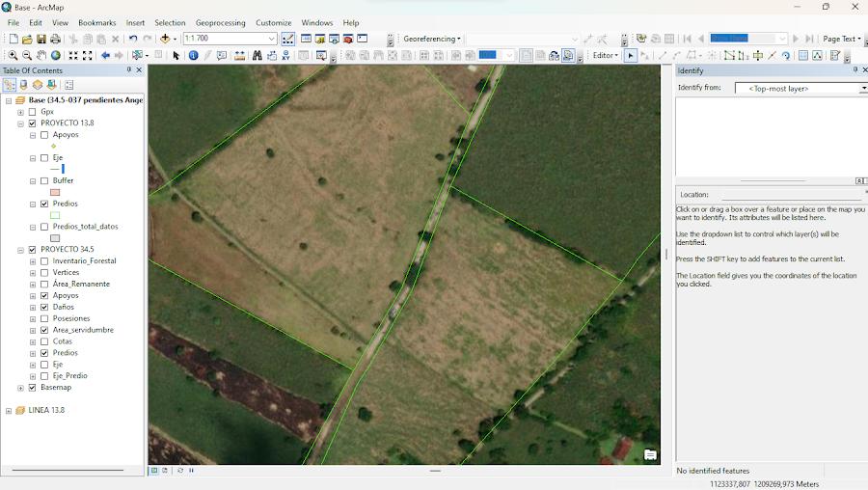Switch to Data View button below map
Image resolution: width=868 pixels, height=490 pixels.
point(154,470)
